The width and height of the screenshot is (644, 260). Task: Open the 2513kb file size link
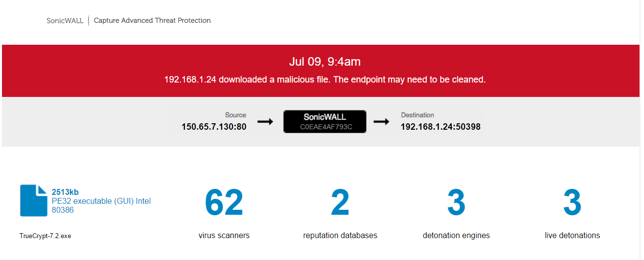pos(65,192)
